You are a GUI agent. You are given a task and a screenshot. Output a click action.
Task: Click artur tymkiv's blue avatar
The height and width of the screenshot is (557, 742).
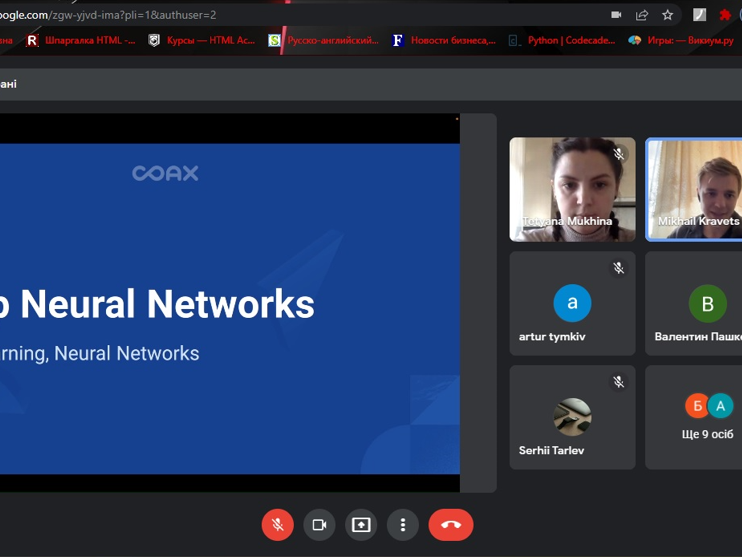click(x=572, y=302)
